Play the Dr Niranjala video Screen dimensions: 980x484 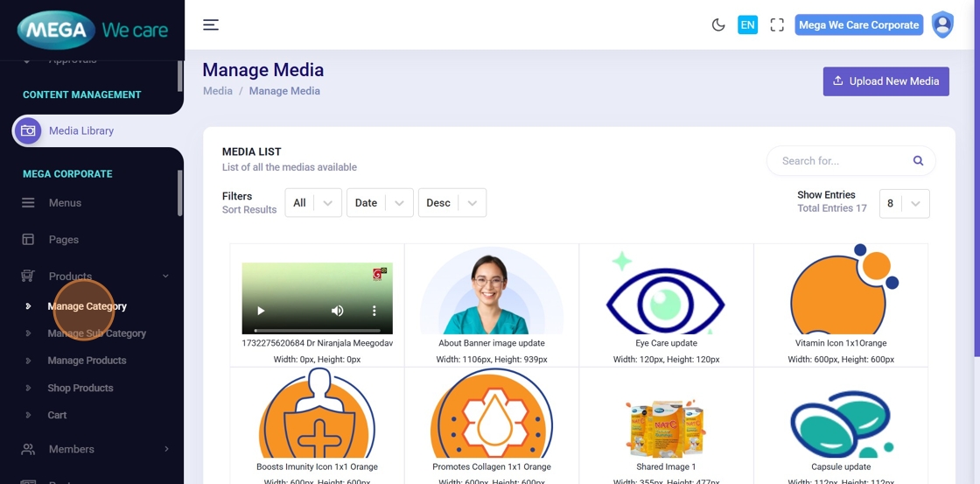[x=261, y=311]
